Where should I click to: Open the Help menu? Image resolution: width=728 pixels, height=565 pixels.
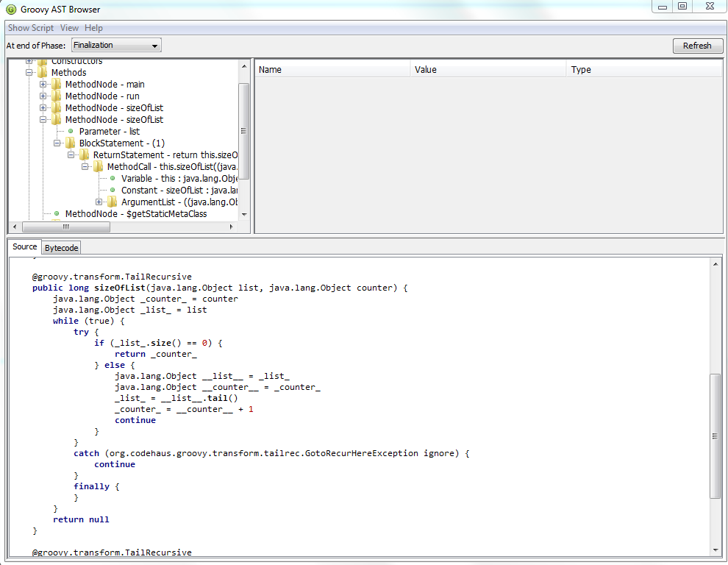tap(93, 28)
